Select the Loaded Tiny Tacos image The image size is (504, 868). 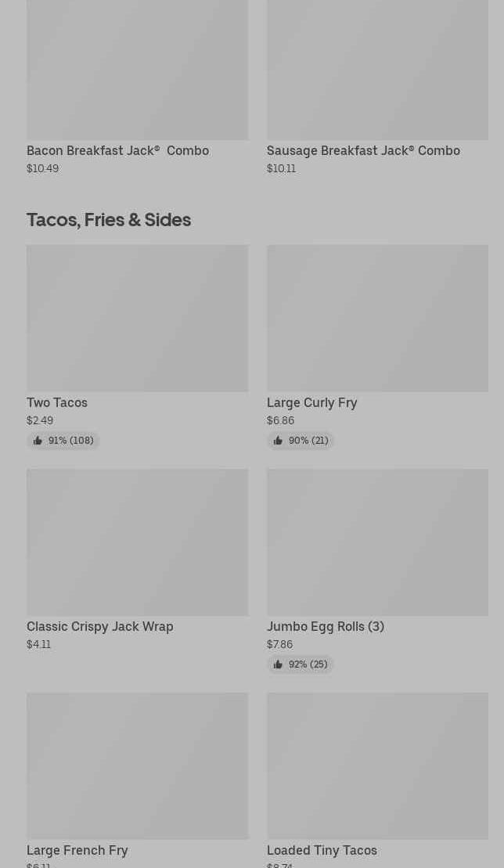[x=377, y=765]
